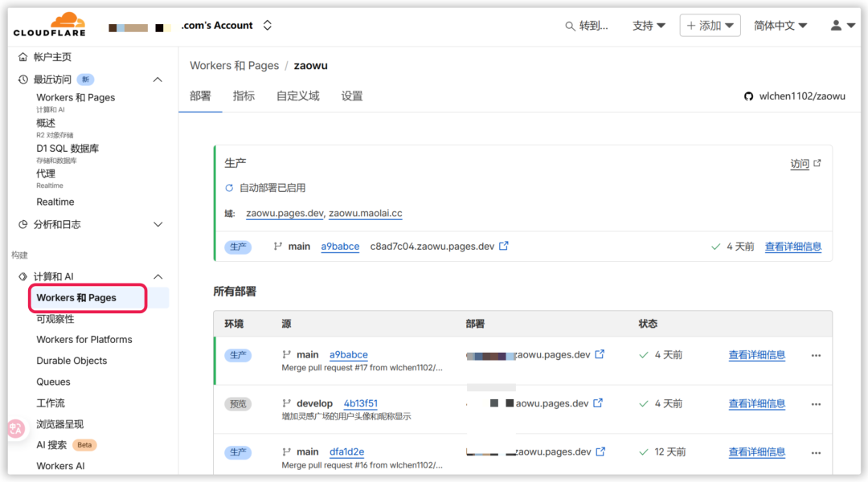Open Queues in sidebar
Viewport: 868px width, 482px height.
point(53,382)
